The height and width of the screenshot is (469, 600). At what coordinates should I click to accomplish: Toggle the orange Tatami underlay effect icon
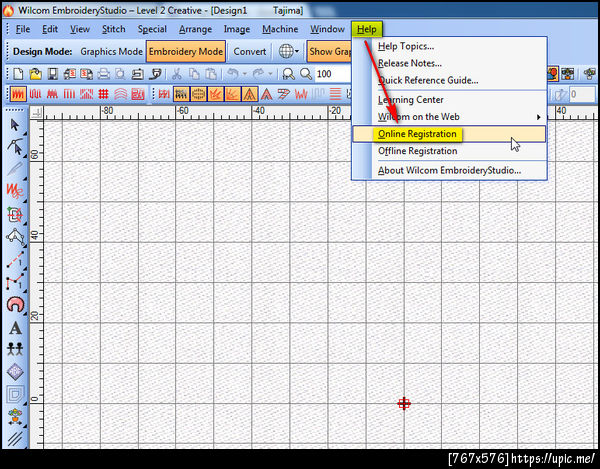pyautogui.click(x=181, y=94)
